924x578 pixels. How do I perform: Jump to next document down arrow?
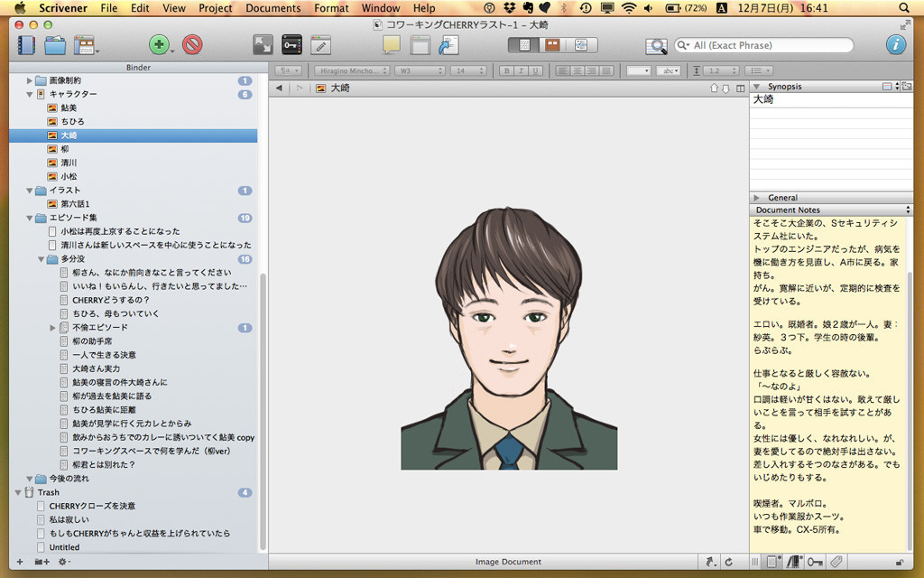click(x=726, y=88)
